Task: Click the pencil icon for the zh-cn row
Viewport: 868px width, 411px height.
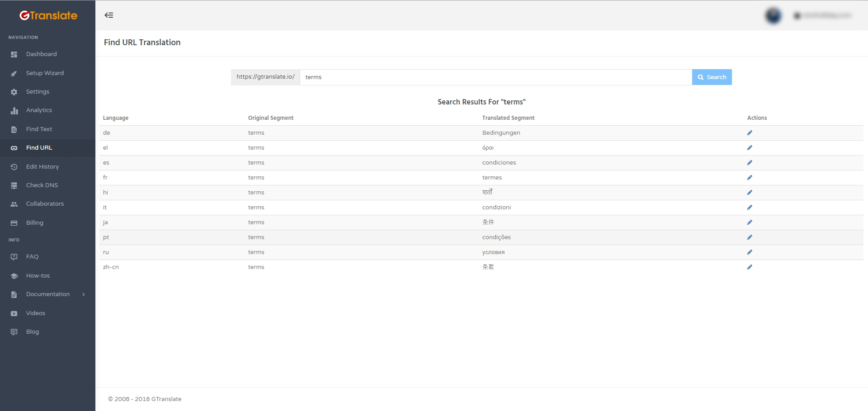Action: (750, 267)
